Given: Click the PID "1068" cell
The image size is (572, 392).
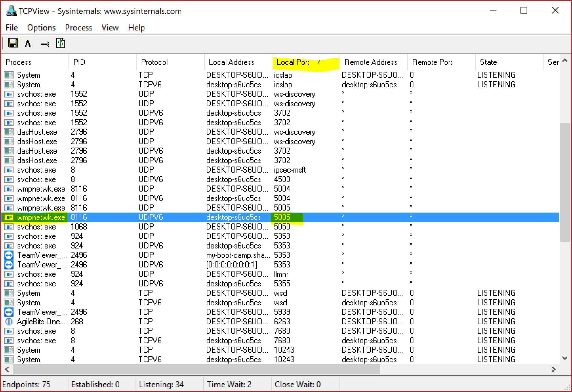Looking at the screenshot, I should (79, 227).
